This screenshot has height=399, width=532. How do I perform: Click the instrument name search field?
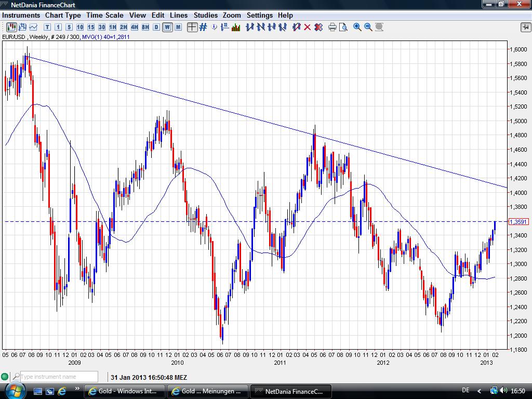pyautogui.click(x=59, y=377)
